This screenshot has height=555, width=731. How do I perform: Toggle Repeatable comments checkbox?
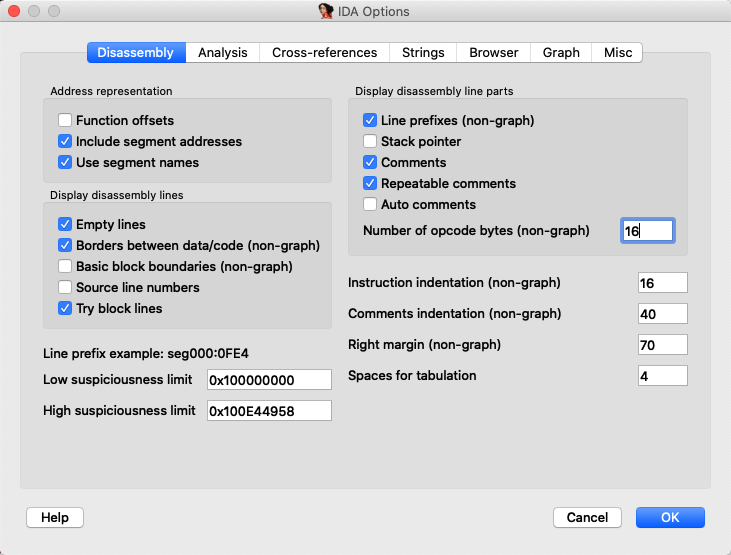click(x=370, y=183)
